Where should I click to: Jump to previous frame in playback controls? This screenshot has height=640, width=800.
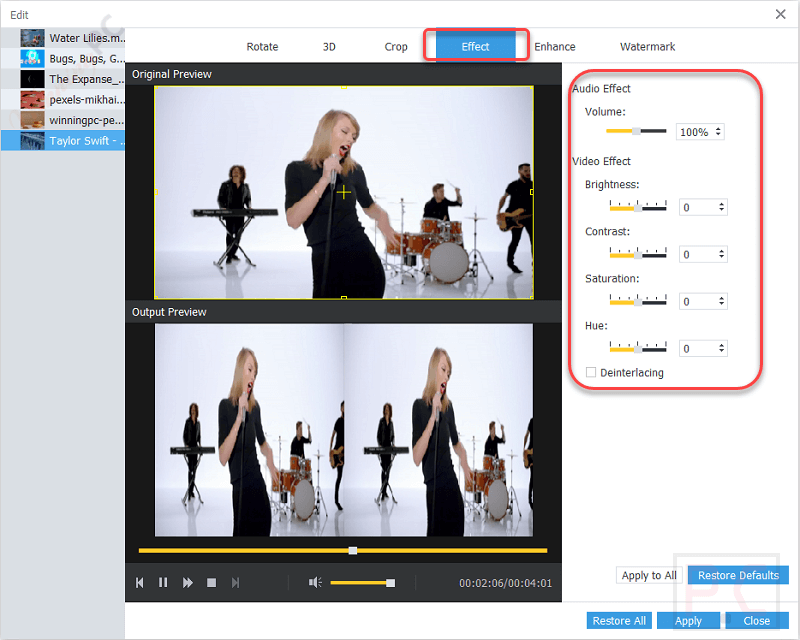pos(139,582)
